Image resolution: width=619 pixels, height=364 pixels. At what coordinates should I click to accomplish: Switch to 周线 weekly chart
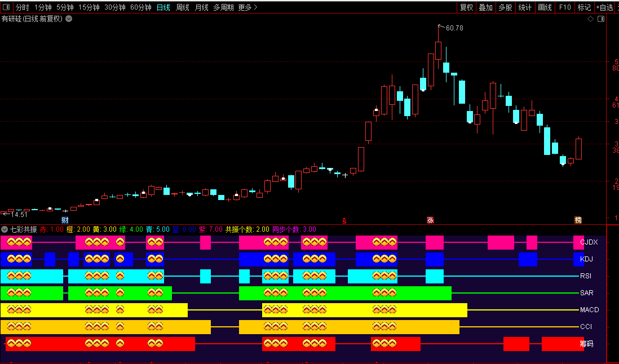tap(183, 7)
